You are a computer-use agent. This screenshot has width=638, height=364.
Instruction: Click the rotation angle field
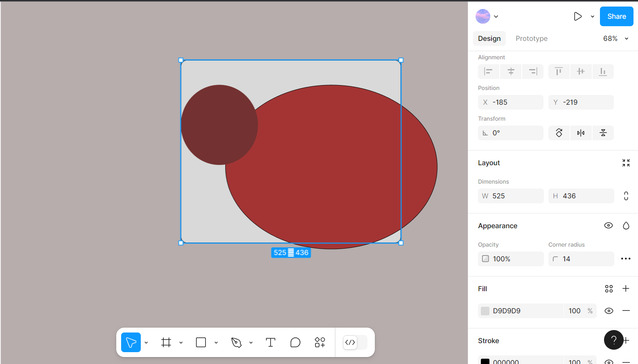click(511, 133)
